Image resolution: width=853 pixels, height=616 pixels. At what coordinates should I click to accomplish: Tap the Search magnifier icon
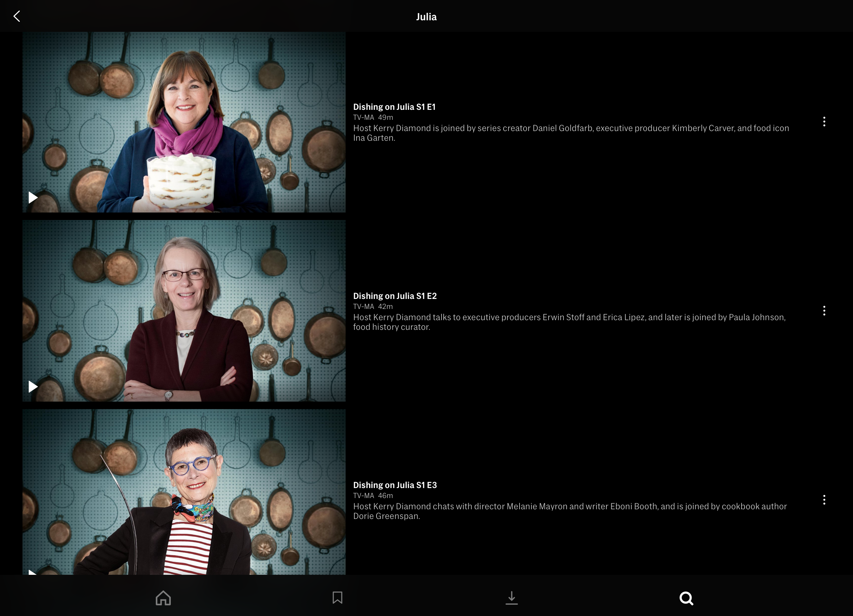pyautogui.click(x=686, y=598)
